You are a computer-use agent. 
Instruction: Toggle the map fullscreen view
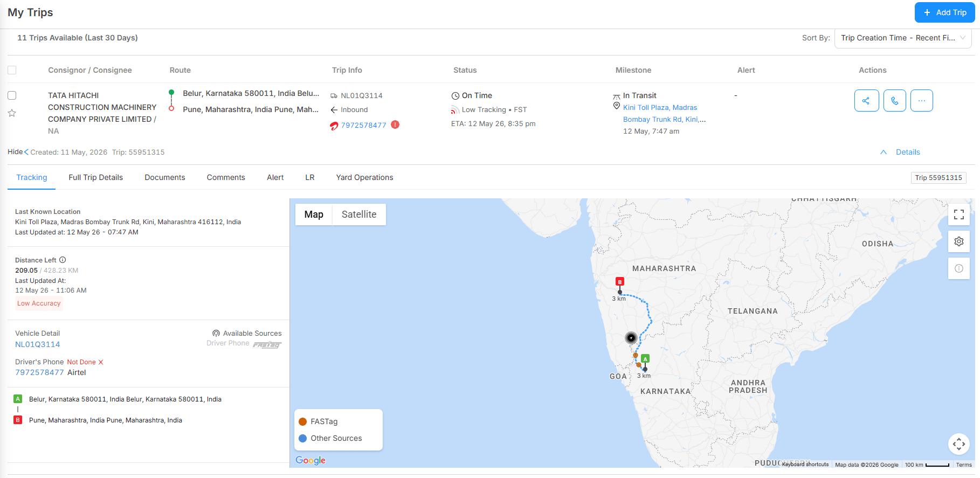click(x=958, y=214)
